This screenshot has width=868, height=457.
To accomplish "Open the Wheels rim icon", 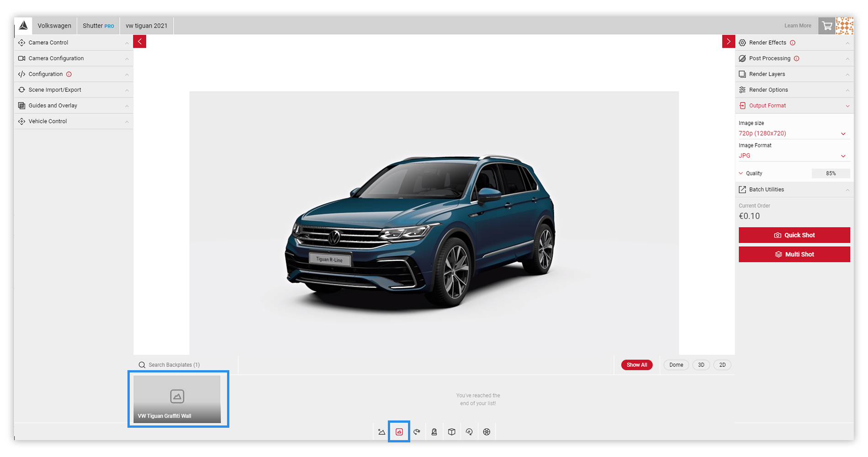I will pyautogui.click(x=487, y=432).
